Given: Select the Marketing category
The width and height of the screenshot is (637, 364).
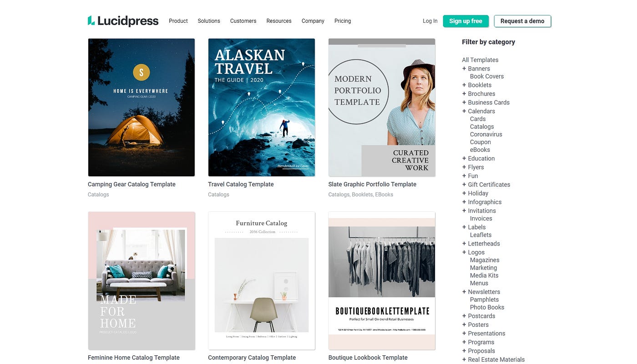Looking at the screenshot, I should point(483,268).
